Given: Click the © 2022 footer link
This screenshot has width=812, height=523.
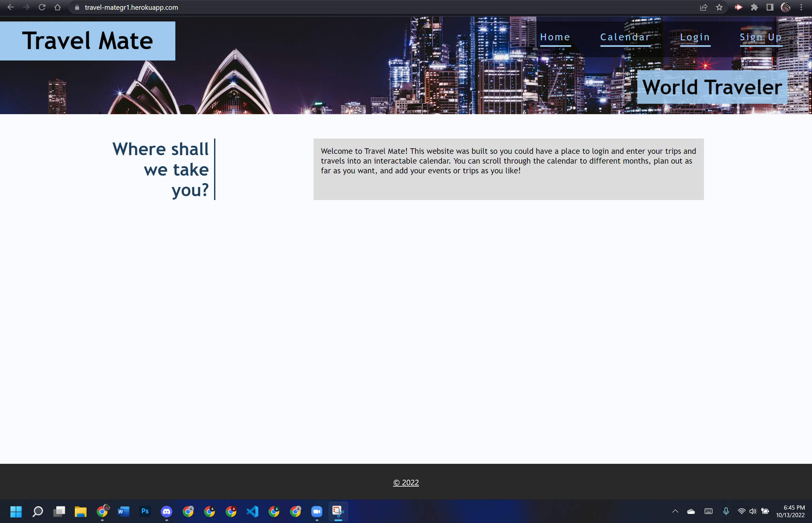Looking at the screenshot, I should tap(406, 482).
